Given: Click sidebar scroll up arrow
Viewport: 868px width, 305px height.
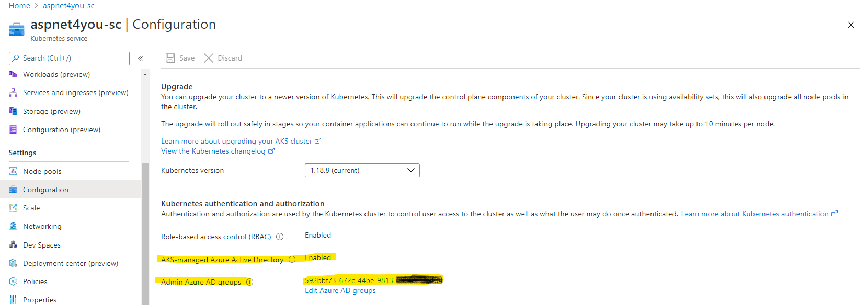Looking at the screenshot, I should click(145, 74).
